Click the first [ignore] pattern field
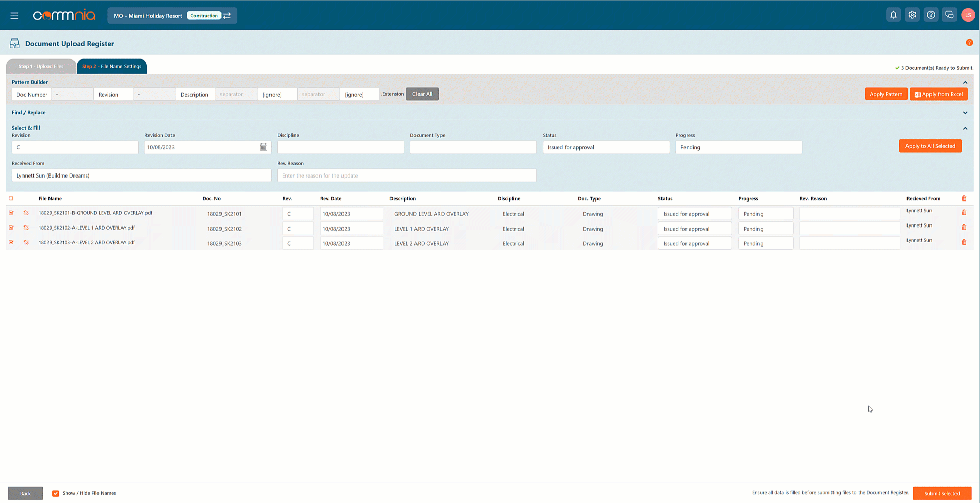The image size is (980, 503). (x=277, y=94)
